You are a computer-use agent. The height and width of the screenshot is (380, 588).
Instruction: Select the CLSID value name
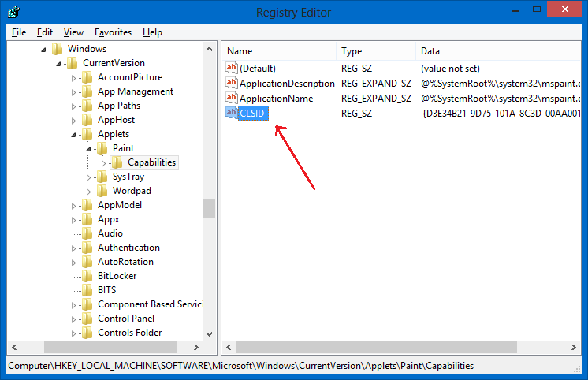tap(252, 114)
